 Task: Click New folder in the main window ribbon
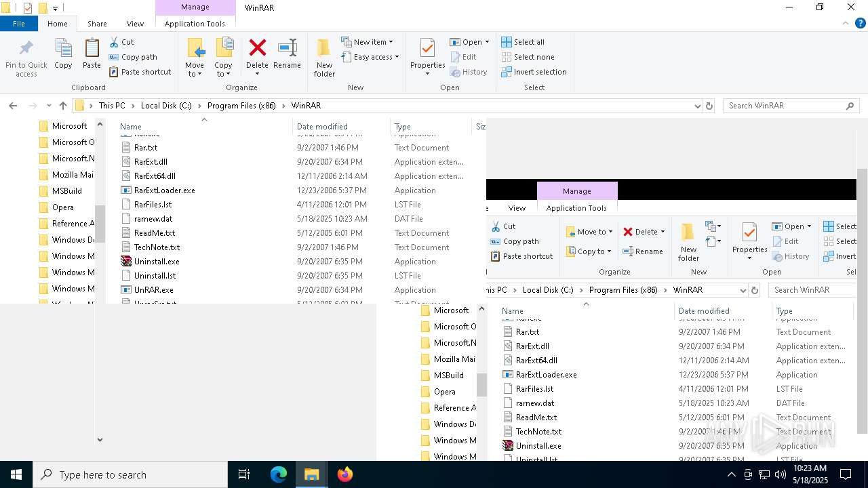324,58
